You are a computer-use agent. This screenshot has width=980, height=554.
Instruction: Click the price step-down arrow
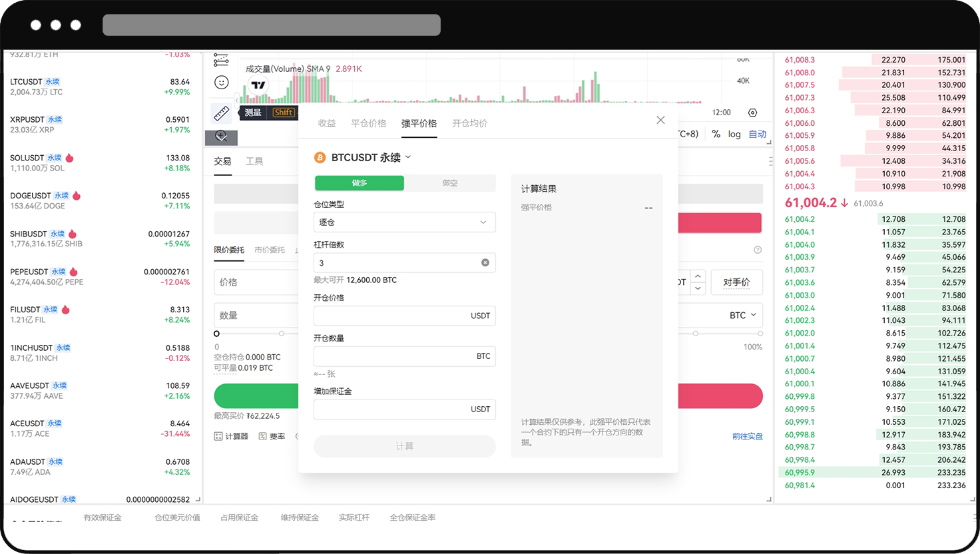pyautogui.click(x=698, y=288)
